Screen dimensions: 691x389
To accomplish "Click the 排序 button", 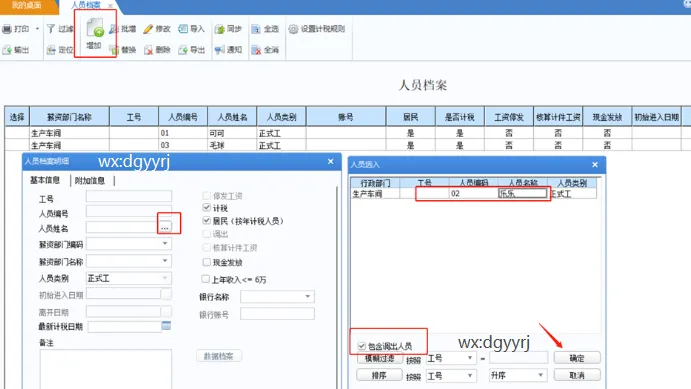I will (379, 375).
